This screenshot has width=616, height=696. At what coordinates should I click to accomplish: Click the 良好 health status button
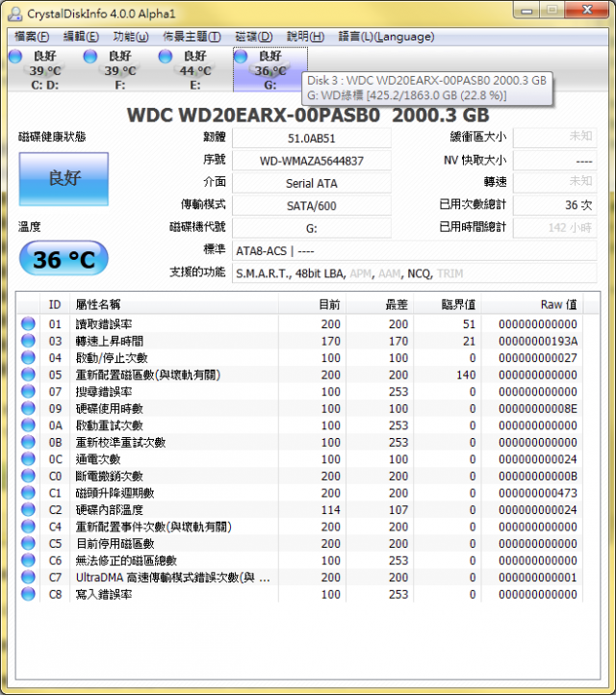[64, 179]
